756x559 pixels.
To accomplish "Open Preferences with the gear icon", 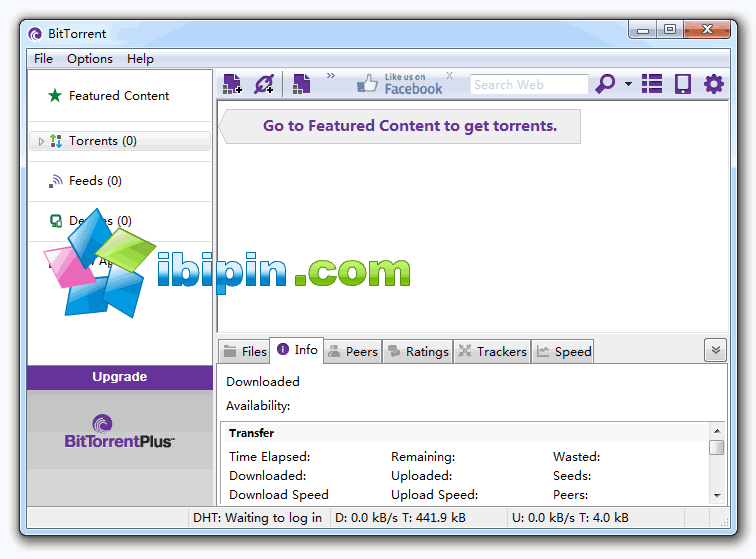I will pyautogui.click(x=714, y=84).
